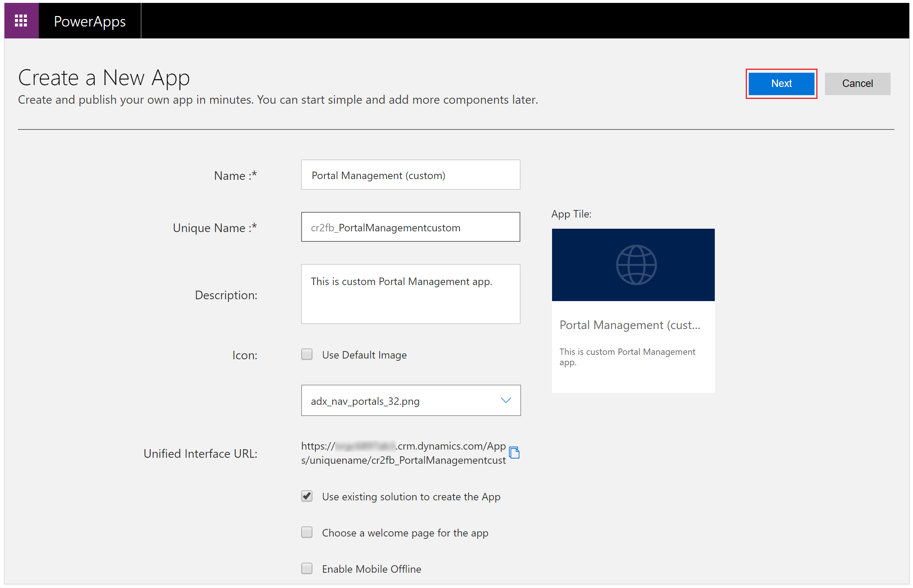The image size is (913, 588).
Task: Click the PowerApps logo icon in the top left
Action: coord(19,19)
